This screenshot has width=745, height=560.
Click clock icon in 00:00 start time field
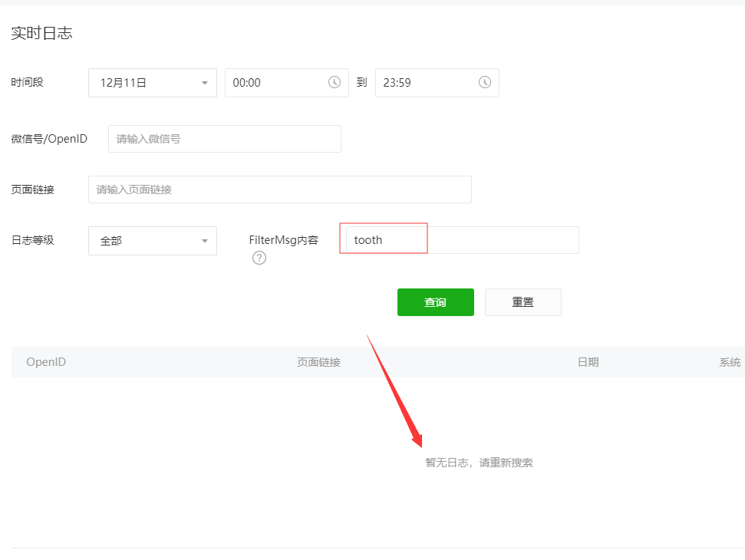click(335, 82)
